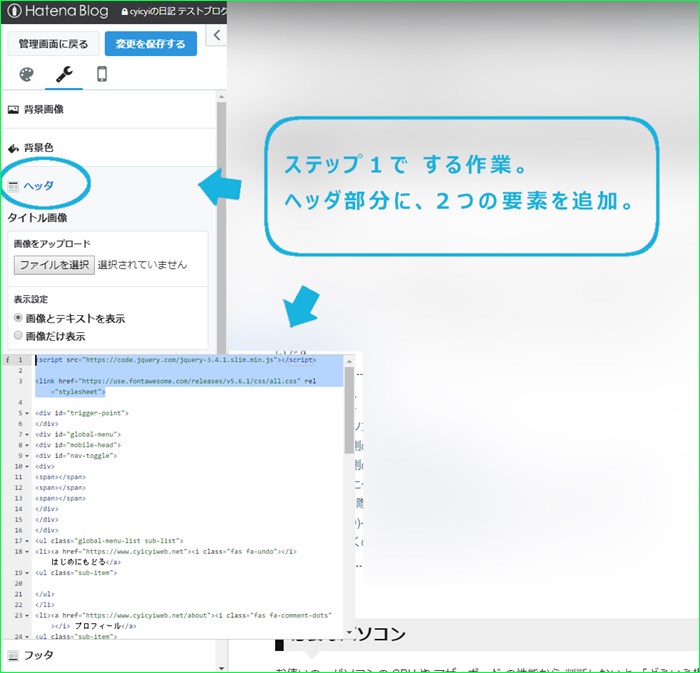The height and width of the screenshot is (673, 700).
Task: Click the 背景色 paint bucket icon
Action: coord(13,148)
